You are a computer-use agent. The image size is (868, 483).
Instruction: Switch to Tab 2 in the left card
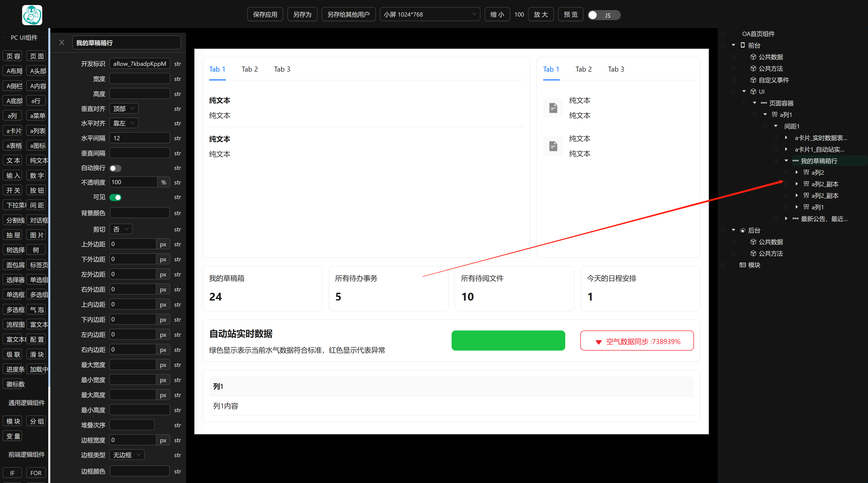point(249,69)
